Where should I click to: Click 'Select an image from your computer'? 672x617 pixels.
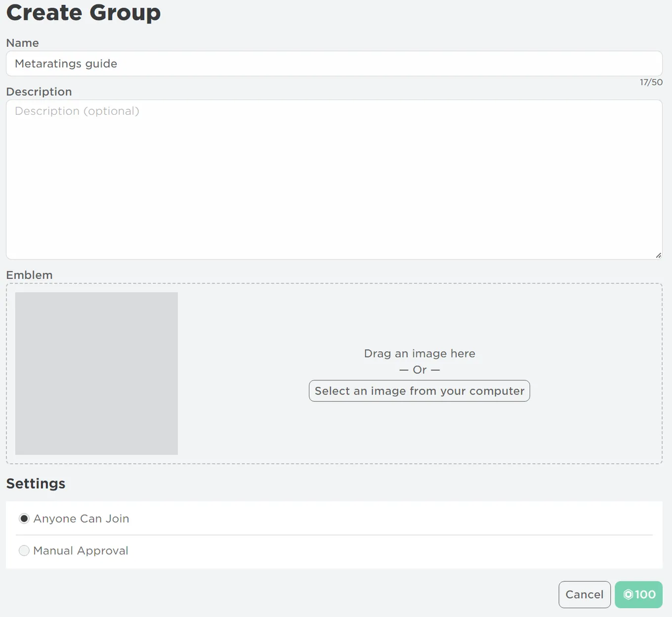pyautogui.click(x=420, y=391)
